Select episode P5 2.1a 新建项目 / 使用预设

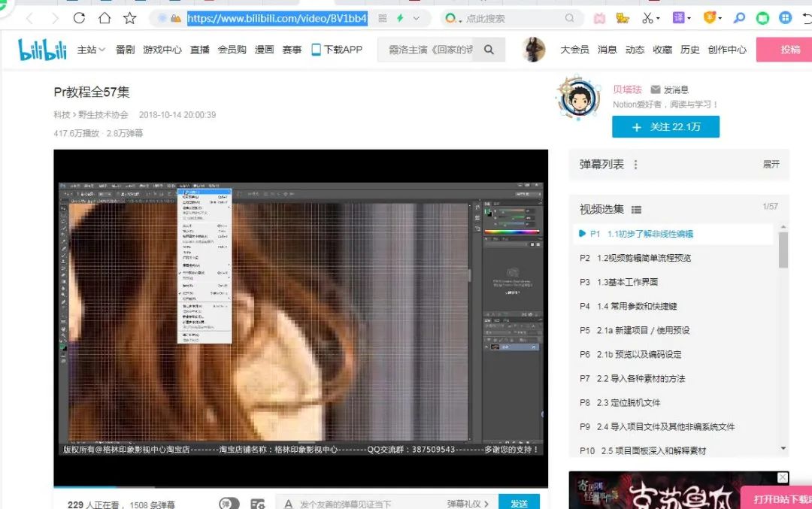(x=673, y=330)
